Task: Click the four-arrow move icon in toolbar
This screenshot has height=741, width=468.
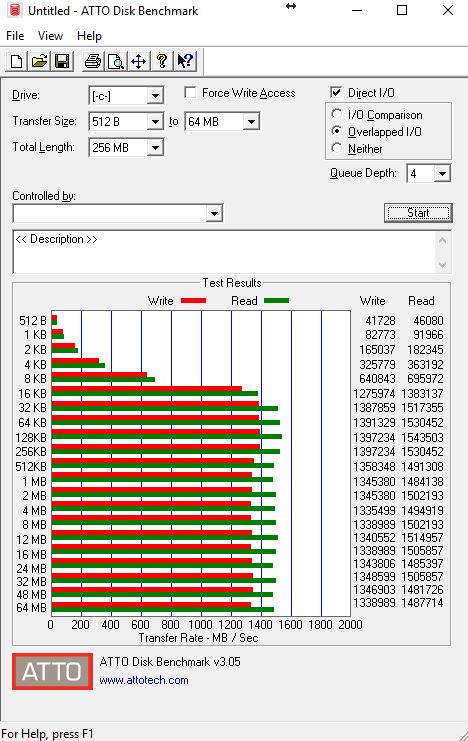Action: click(139, 61)
